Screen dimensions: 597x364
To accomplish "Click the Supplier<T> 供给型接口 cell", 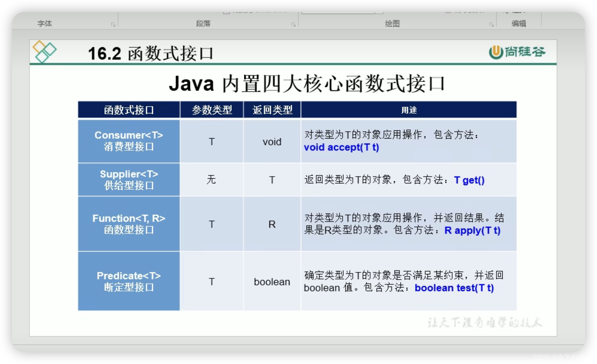I will (x=129, y=180).
